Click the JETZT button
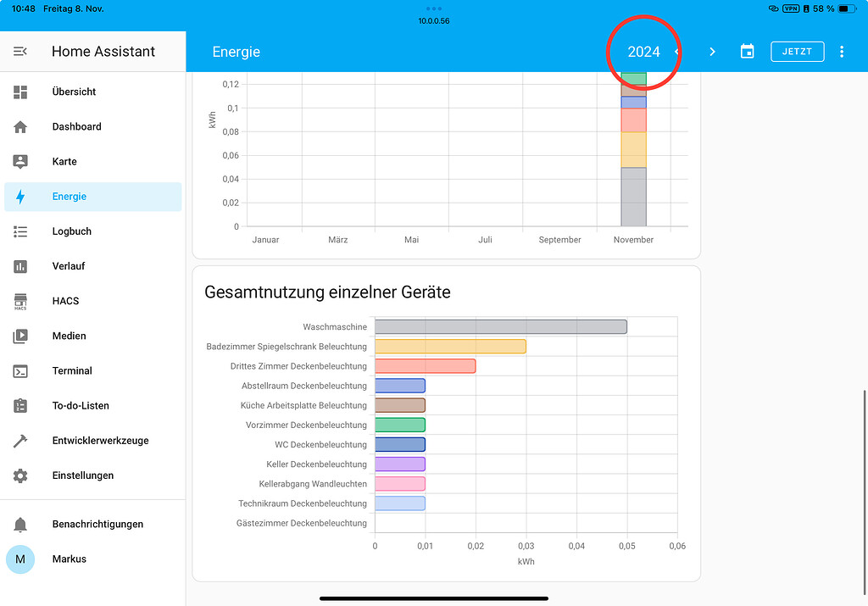Screen dimensions: 868x606 (x=797, y=52)
